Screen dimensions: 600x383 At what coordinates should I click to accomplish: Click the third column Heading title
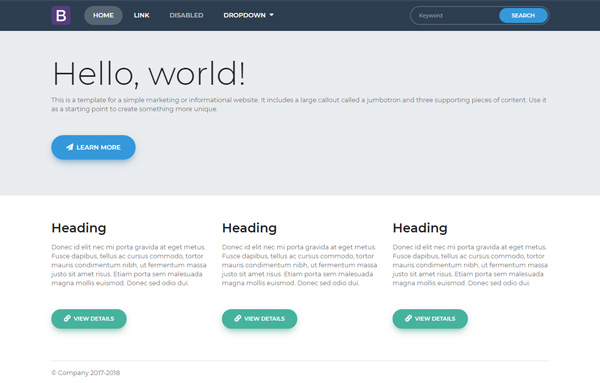(x=420, y=228)
